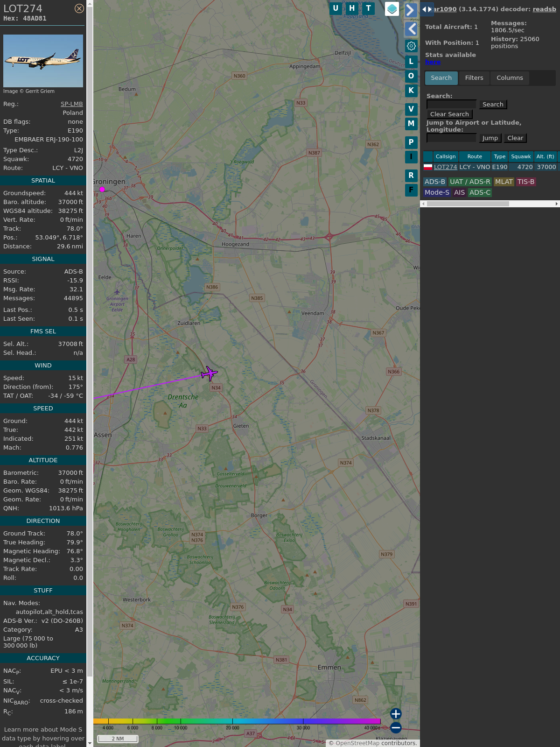
Task: Toggle UAT / ADS-R source legend filter
Action: click(470, 182)
